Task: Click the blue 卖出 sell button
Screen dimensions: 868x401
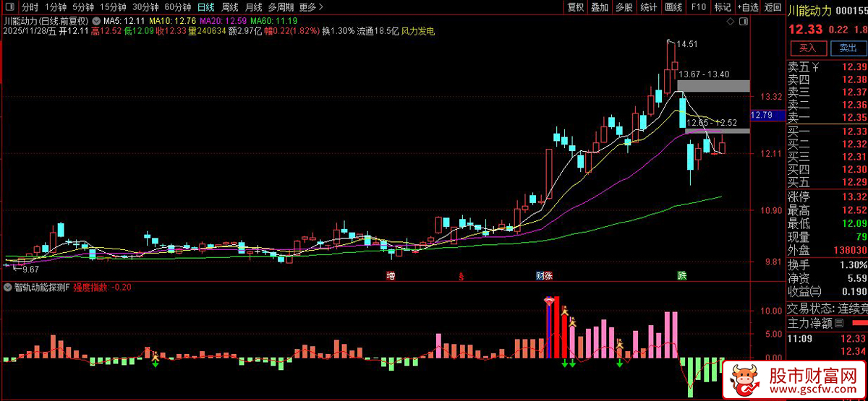Action: pyautogui.click(x=848, y=48)
